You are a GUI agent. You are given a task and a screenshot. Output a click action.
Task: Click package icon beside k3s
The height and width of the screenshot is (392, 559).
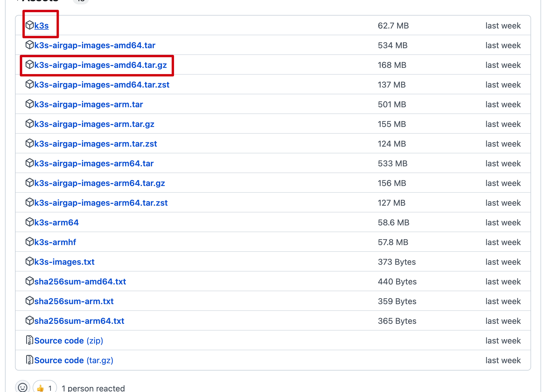pos(30,25)
